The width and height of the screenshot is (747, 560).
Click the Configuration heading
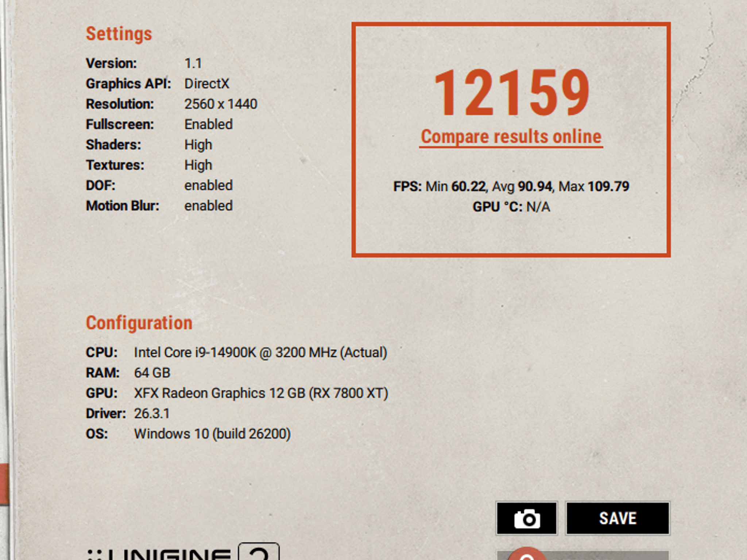tap(139, 323)
